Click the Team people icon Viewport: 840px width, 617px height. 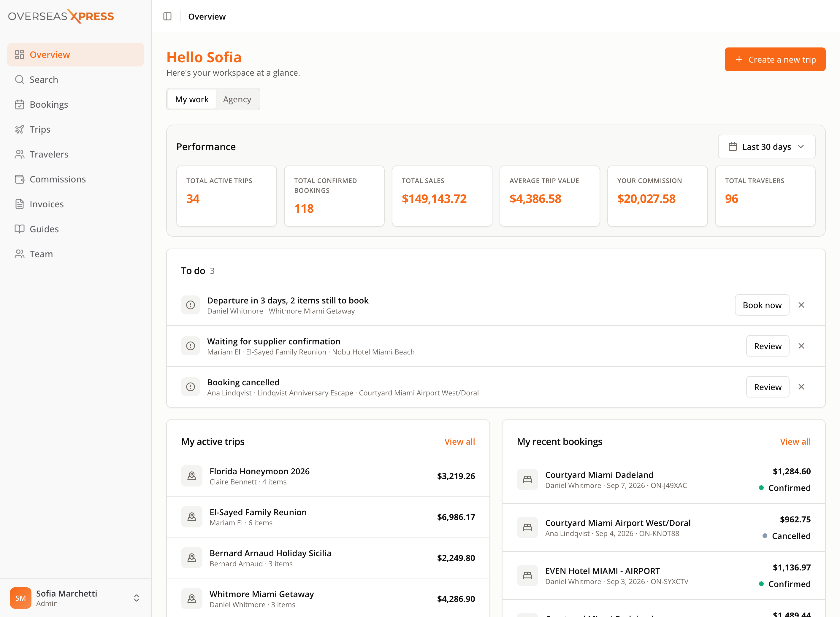coord(19,254)
